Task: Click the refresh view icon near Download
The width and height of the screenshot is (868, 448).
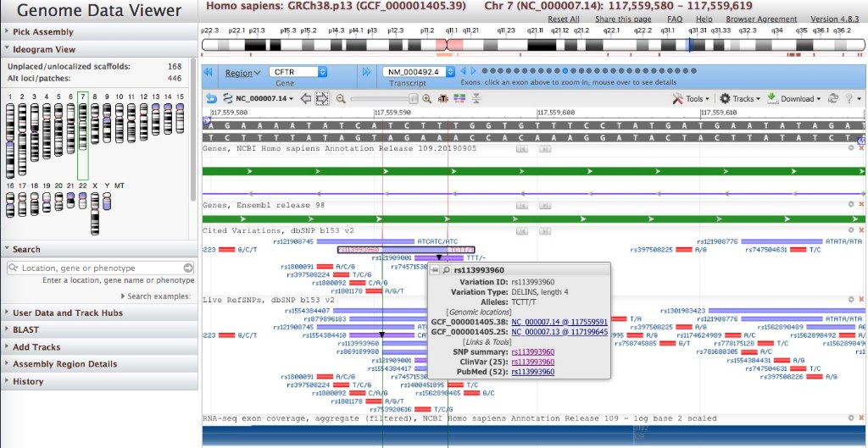Action: 832,98
